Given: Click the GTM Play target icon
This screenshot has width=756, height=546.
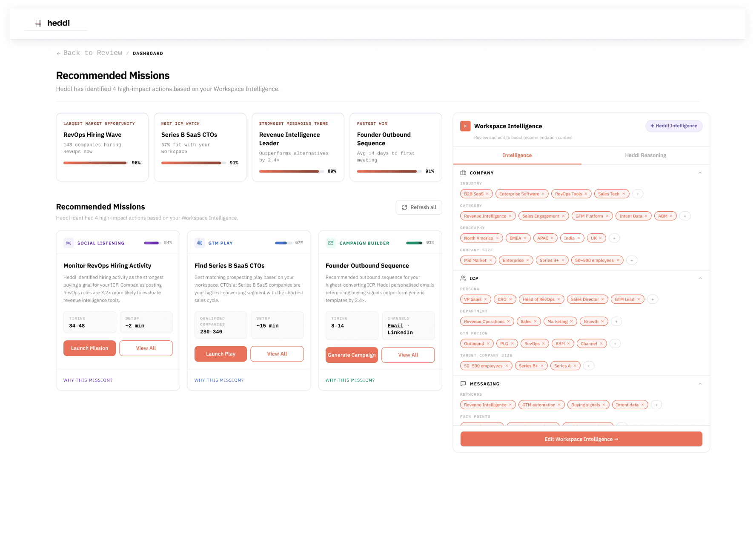Looking at the screenshot, I should 200,243.
